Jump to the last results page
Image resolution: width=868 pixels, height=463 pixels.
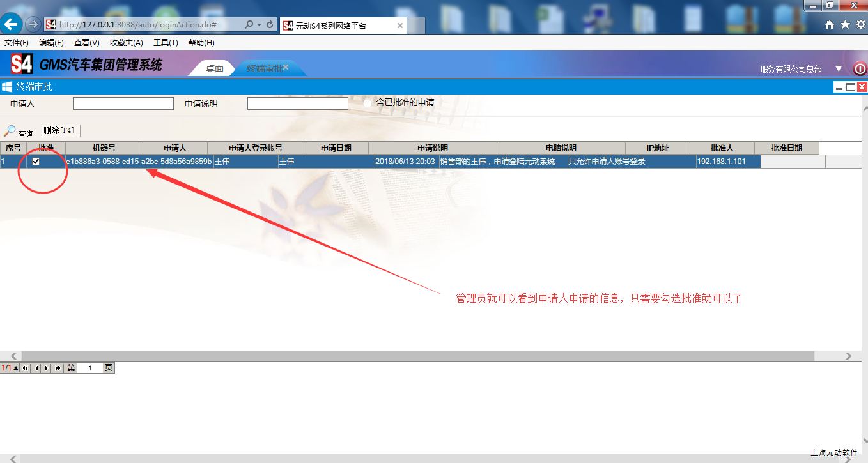(x=58, y=368)
